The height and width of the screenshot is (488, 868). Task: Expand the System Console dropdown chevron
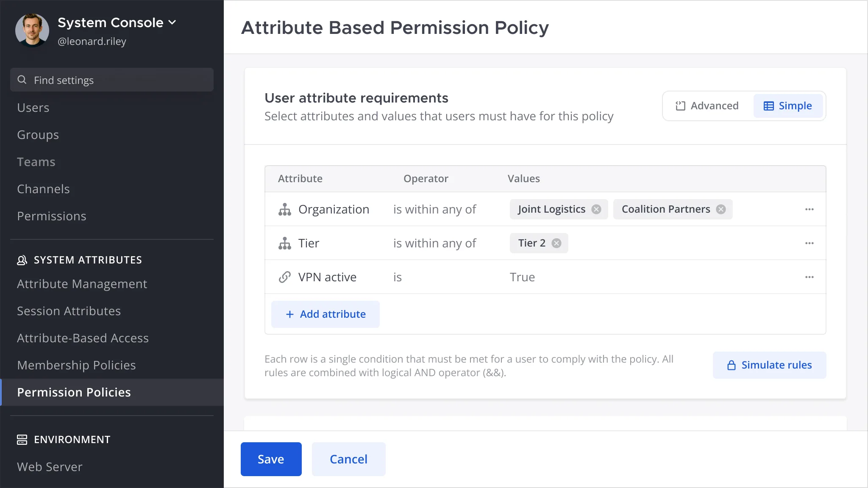pos(172,22)
